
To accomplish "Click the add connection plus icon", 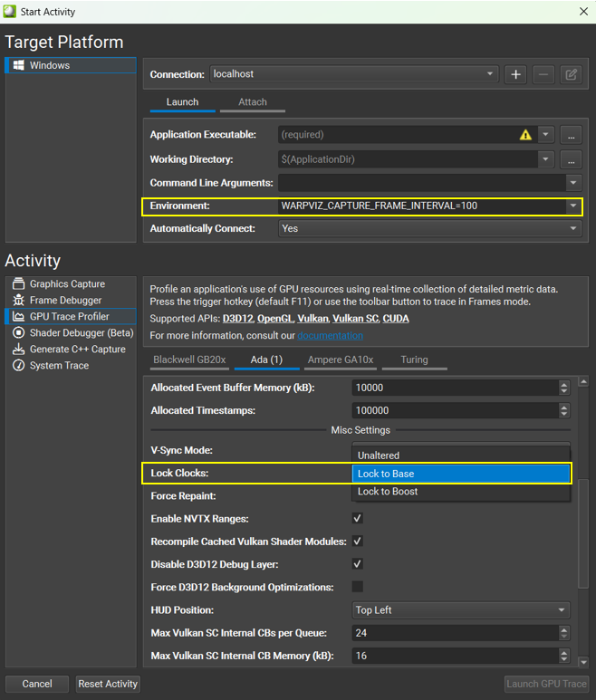I will click(x=516, y=74).
